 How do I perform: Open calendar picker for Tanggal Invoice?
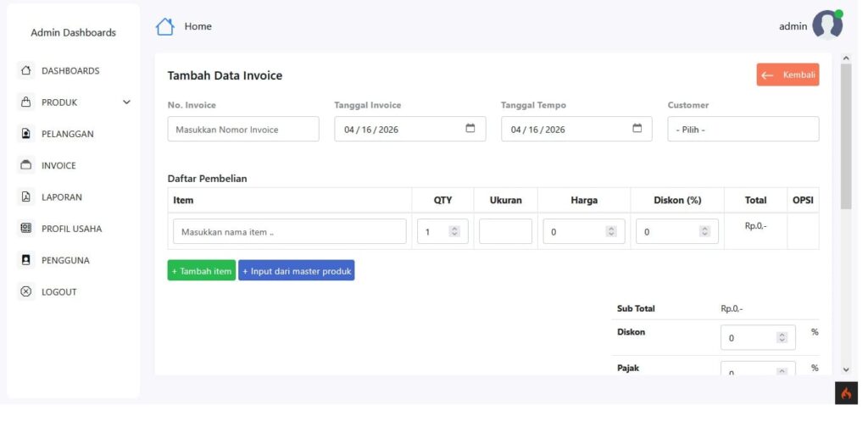tap(470, 129)
